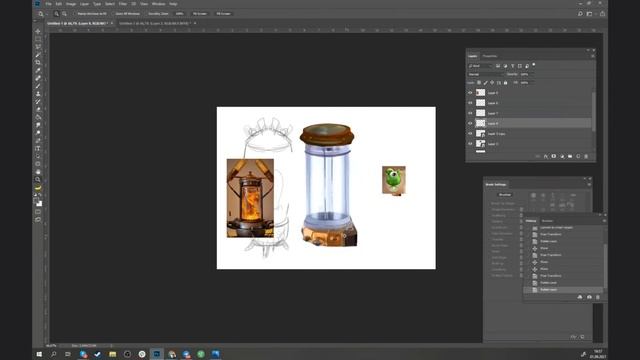Create a new adjustment layer icon

562,156
